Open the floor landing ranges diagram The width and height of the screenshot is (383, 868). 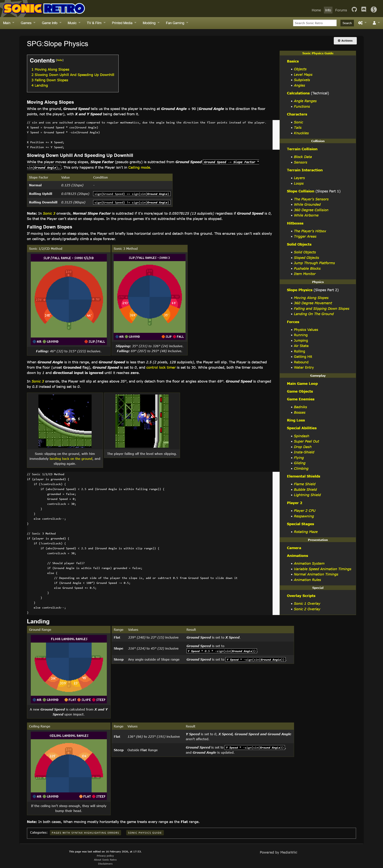(x=69, y=669)
